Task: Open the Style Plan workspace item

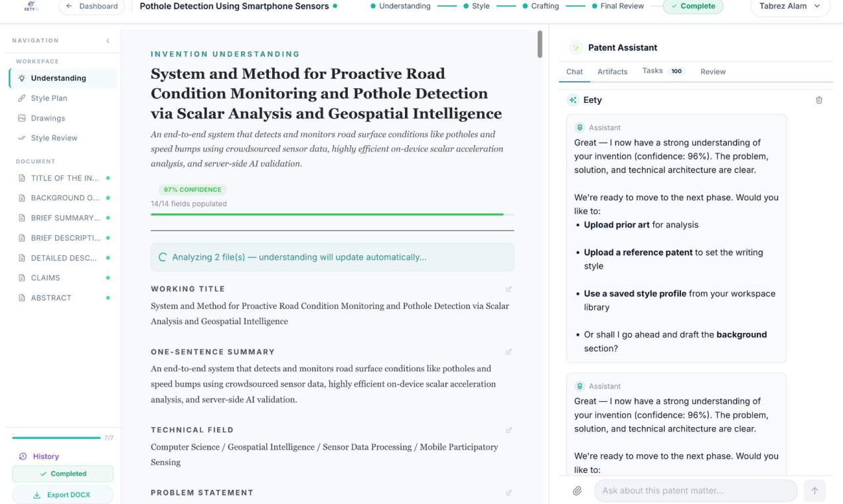Action: [x=48, y=98]
